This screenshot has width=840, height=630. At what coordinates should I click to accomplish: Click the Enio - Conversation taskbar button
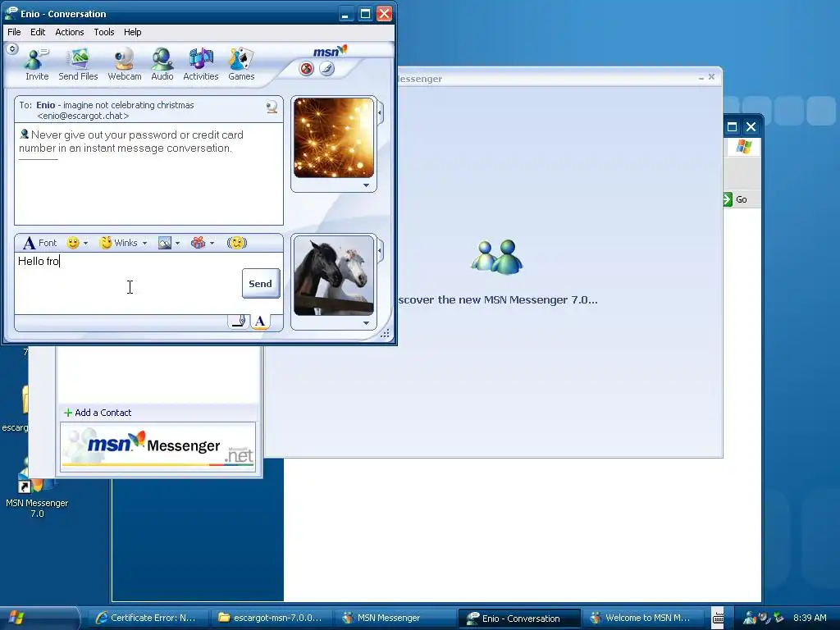point(518,619)
